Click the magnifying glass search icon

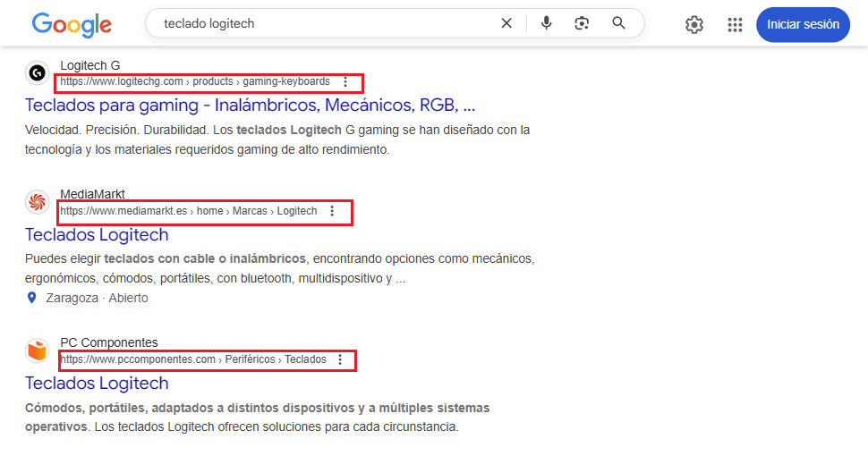(x=618, y=23)
